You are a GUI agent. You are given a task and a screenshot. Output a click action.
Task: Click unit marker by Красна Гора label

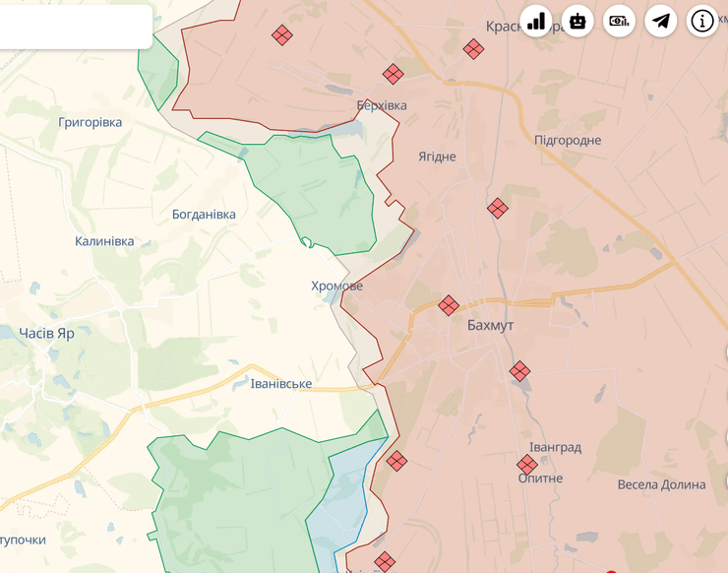click(x=473, y=48)
